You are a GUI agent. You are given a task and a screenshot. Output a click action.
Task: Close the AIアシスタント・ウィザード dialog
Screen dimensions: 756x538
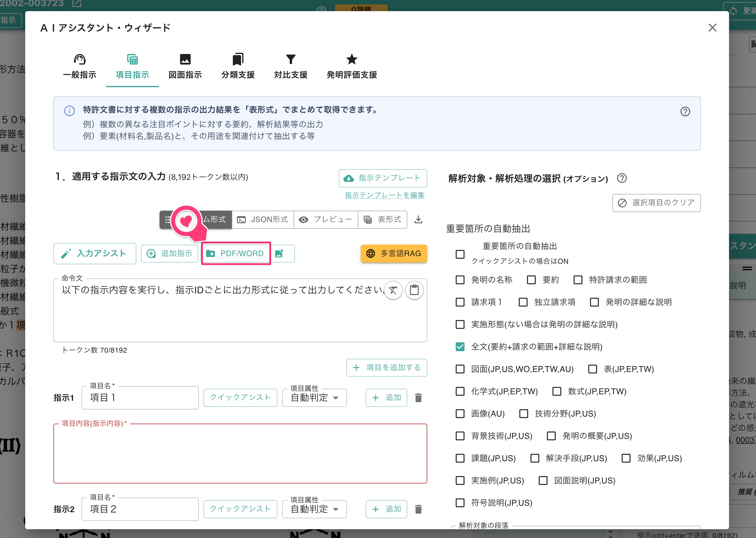712,28
